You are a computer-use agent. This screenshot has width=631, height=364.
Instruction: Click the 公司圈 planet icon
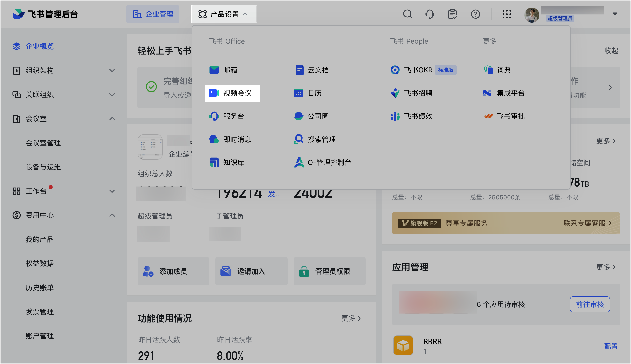[x=299, y=116]
